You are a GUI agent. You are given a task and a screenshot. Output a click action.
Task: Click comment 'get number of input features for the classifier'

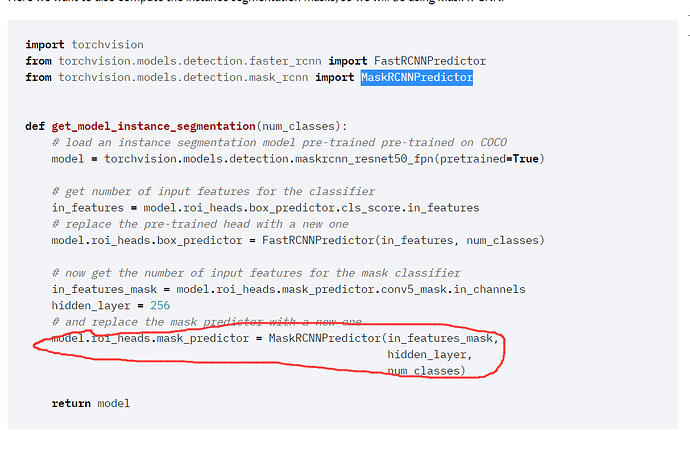coord(213,192)
